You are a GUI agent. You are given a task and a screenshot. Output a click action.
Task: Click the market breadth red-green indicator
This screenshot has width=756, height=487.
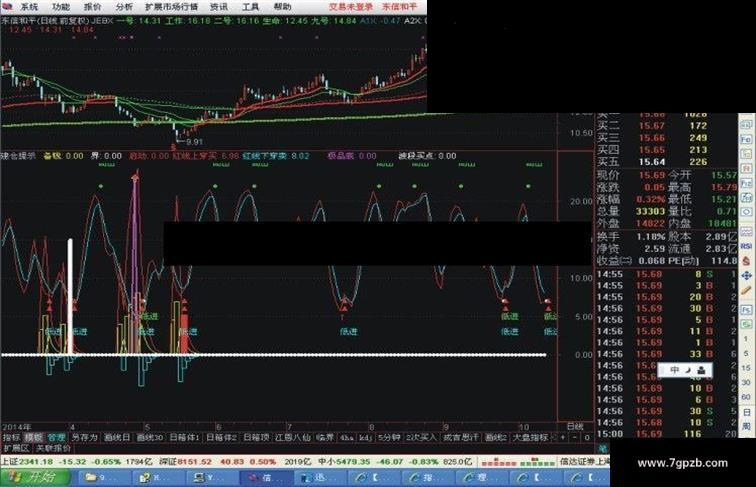click(517, 462)
